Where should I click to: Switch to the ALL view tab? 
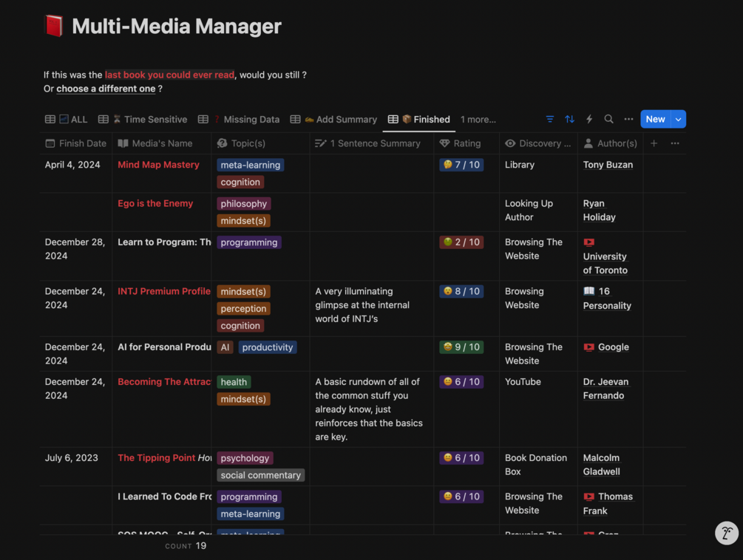click(67, 120)
